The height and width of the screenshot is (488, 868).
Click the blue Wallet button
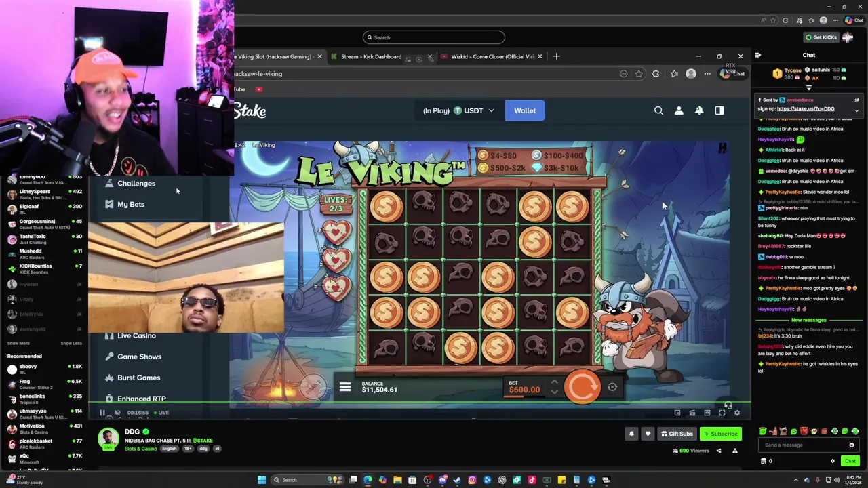[x=525, y=110]
